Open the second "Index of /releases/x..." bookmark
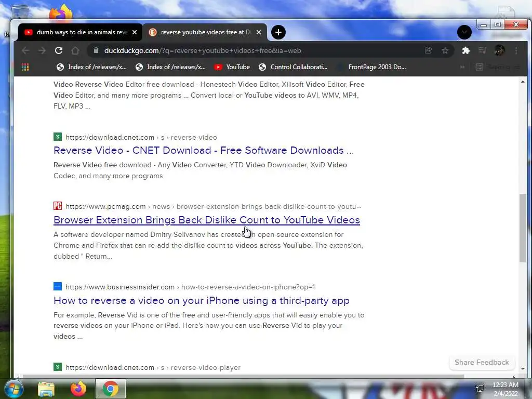Image resolution: width=532 pixels, height=399 pixels. pyautogui.click(x=170, y=67)
